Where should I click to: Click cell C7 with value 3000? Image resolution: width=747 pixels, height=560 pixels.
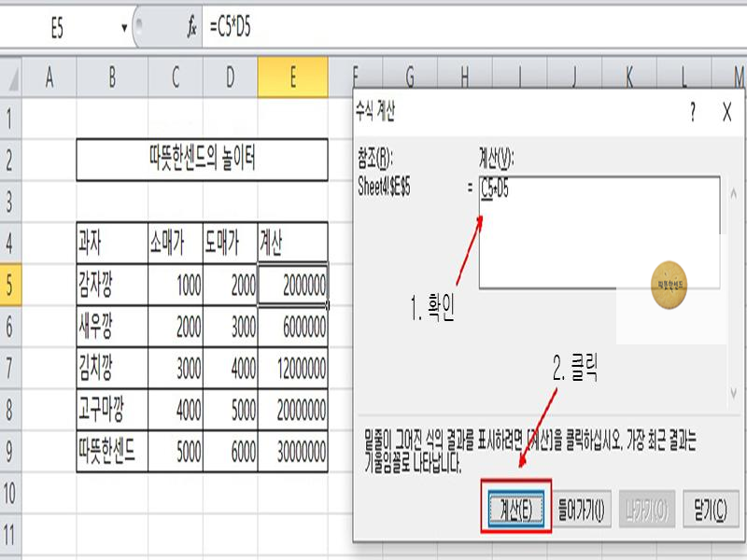[x=176, y=368]
